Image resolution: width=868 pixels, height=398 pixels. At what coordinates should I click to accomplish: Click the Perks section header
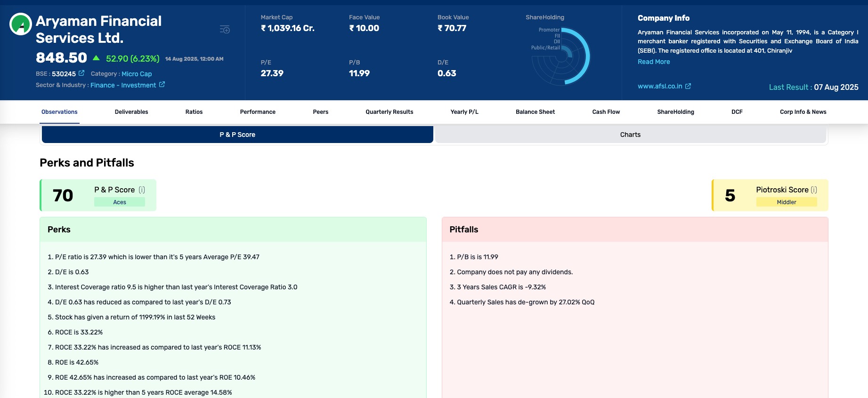[x=233, y=230]
